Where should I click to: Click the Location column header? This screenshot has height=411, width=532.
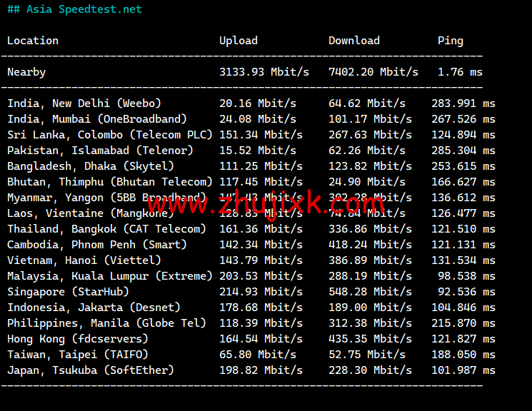33,41
